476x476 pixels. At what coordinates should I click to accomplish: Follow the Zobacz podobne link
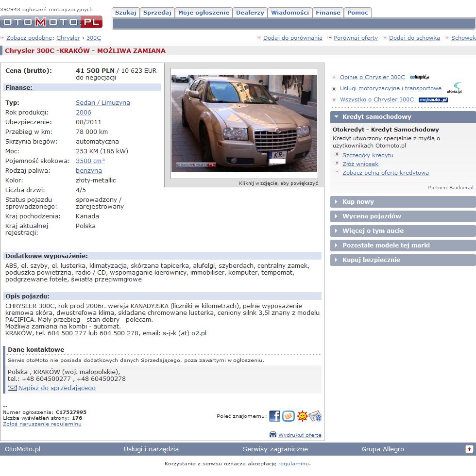tap(29, 38)
